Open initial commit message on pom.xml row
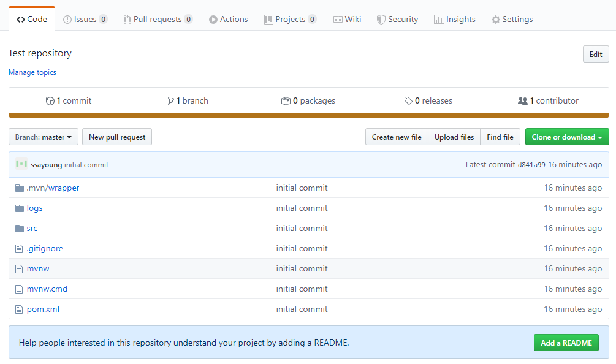The image size is (616, 364). (302, 309)
